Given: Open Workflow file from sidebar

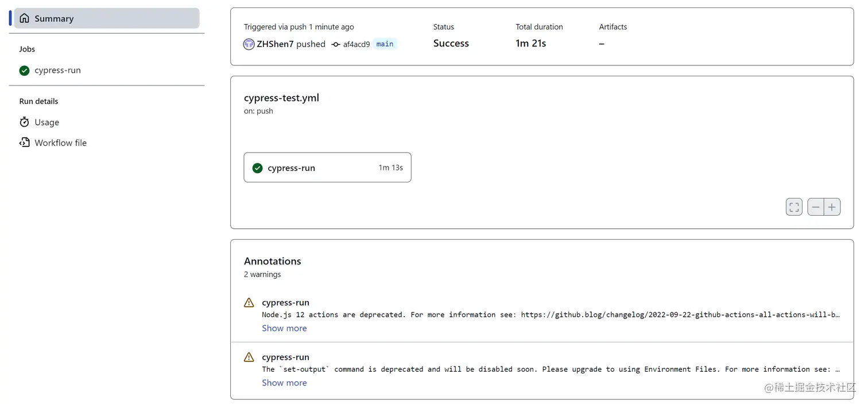Looking at the screenshot, I should (x=60, y=143).
